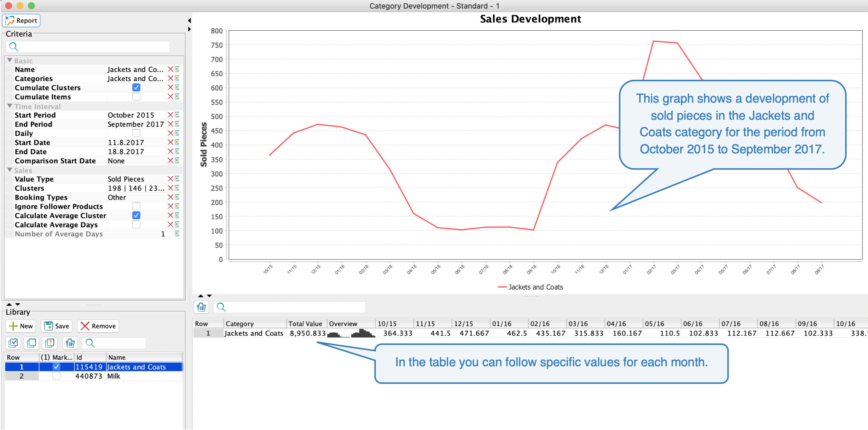Click the Save button in Library
This screenshot has height=430, width=868.
57,326
